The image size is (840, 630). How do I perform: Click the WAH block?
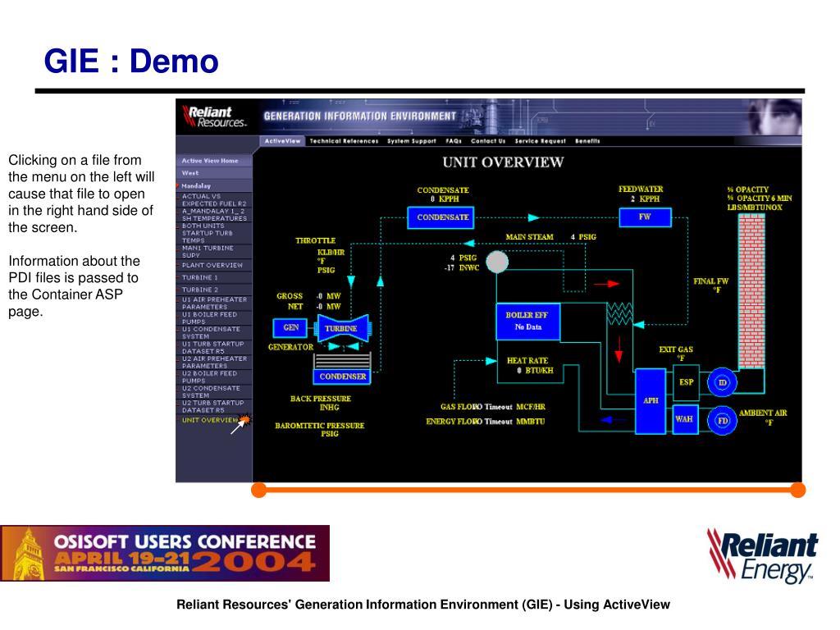685,419
